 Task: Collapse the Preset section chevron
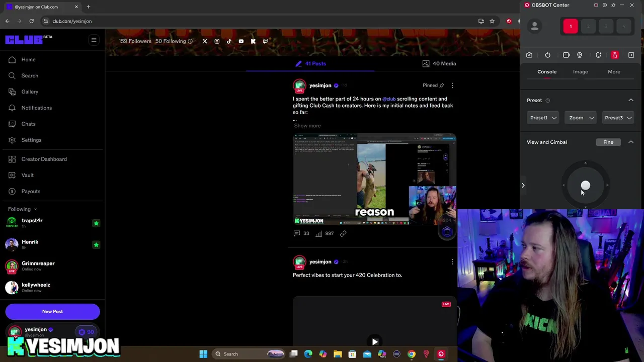coord(631,100)
